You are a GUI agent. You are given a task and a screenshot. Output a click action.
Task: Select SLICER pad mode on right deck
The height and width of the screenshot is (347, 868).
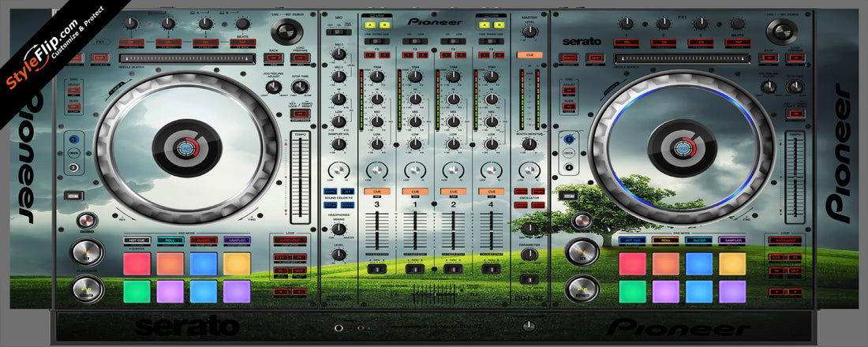click(x=698, y=241)
